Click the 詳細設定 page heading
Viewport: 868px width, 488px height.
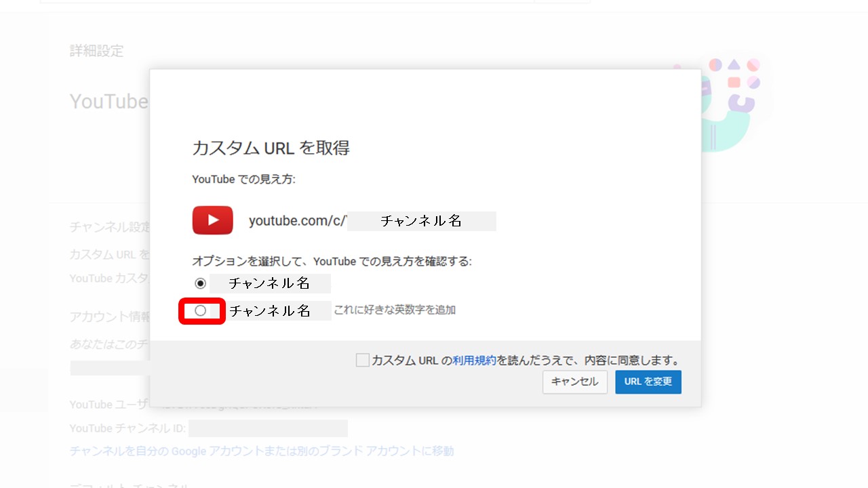[97, 51]
